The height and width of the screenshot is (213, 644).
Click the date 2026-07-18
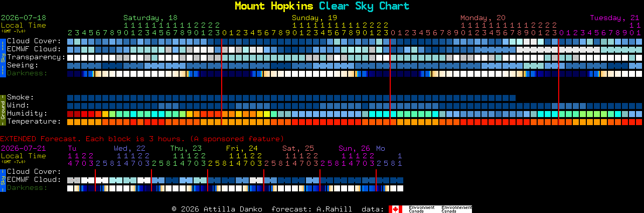(x=24, y=18)
